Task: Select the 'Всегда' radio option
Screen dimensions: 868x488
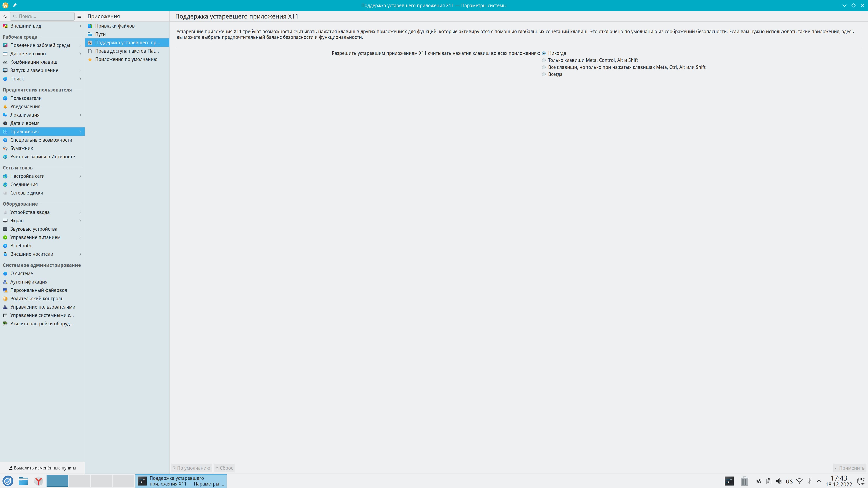Action: (544, 74)
